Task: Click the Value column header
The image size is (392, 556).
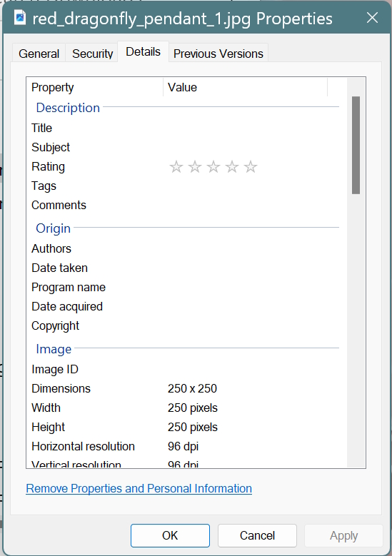Action: pos(245,87)
